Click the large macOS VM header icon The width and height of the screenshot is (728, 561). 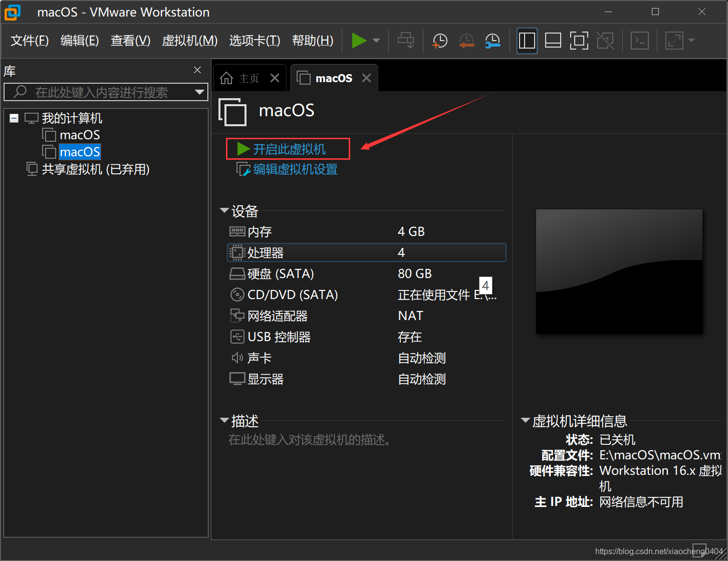pyautogui.click(x=232, y=112)
